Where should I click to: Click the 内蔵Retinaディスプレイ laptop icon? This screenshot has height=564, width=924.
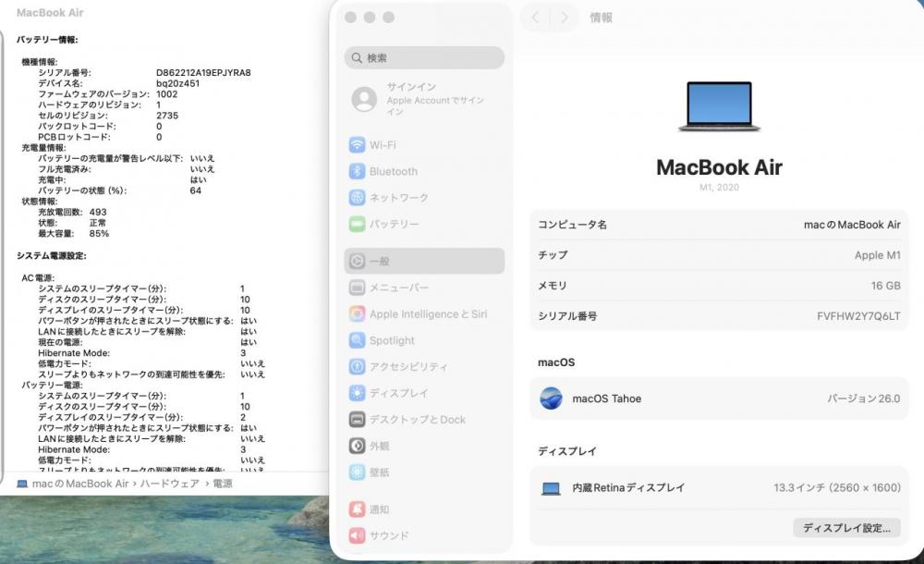coord(551,488)
